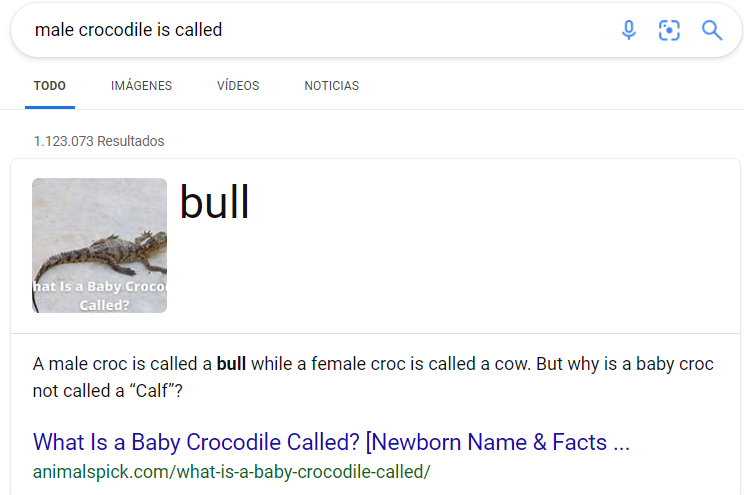
Task: Click the "[Newborn Name & Facts" title portion
Action: pyautogui.click(x=486, y=442)
